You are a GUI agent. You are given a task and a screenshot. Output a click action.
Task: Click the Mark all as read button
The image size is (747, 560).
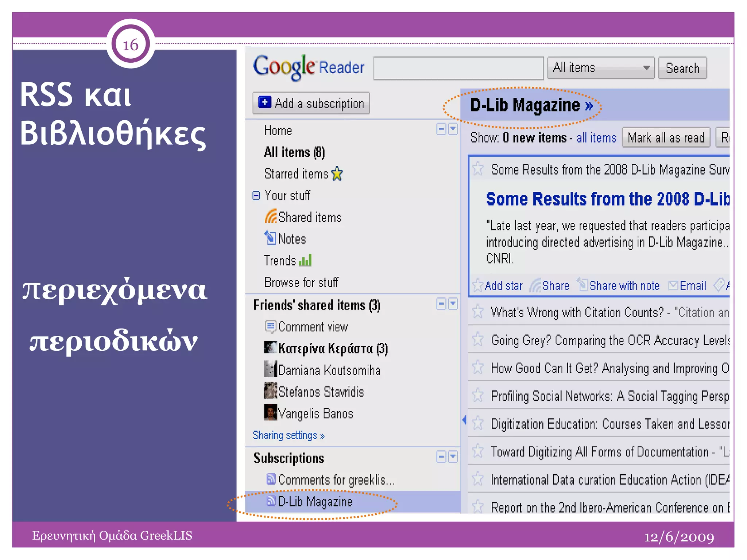click(x=666, y=137)
